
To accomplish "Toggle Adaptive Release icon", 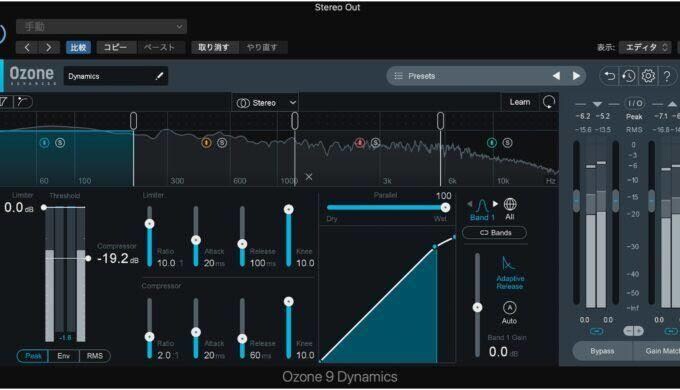I will (508, 263).
